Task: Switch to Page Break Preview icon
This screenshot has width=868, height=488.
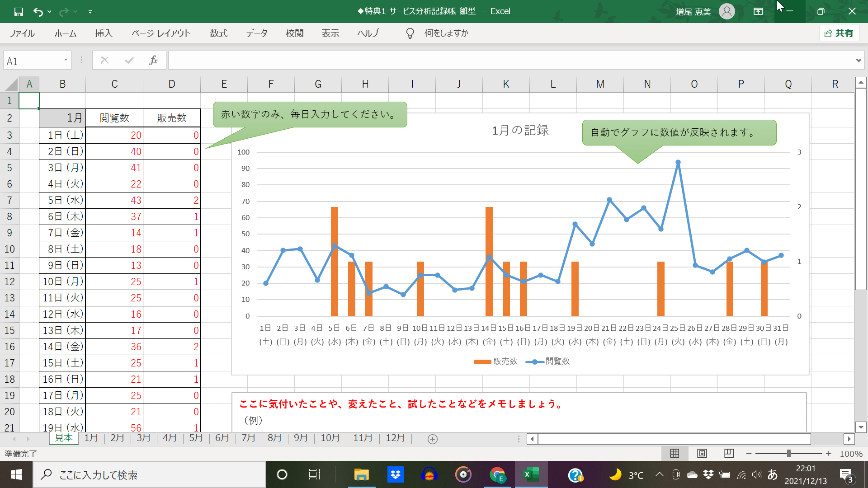Action: click(729, 453)
